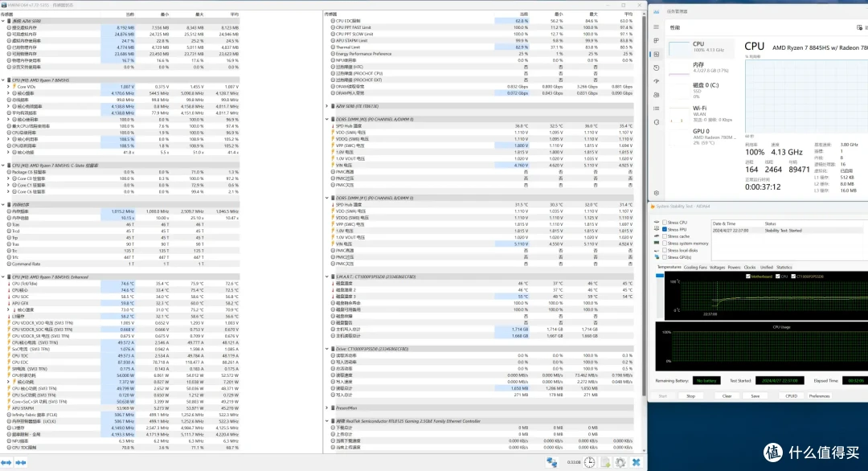Image resolution: width=868 pixels, height=471 pixels.
Task: Open HWiNFO network remote monitor icon
Action: [552, 462]
